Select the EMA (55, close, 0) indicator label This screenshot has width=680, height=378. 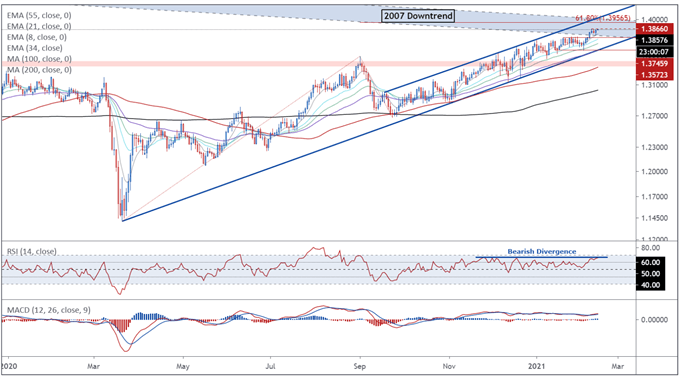tap(39, 15)
